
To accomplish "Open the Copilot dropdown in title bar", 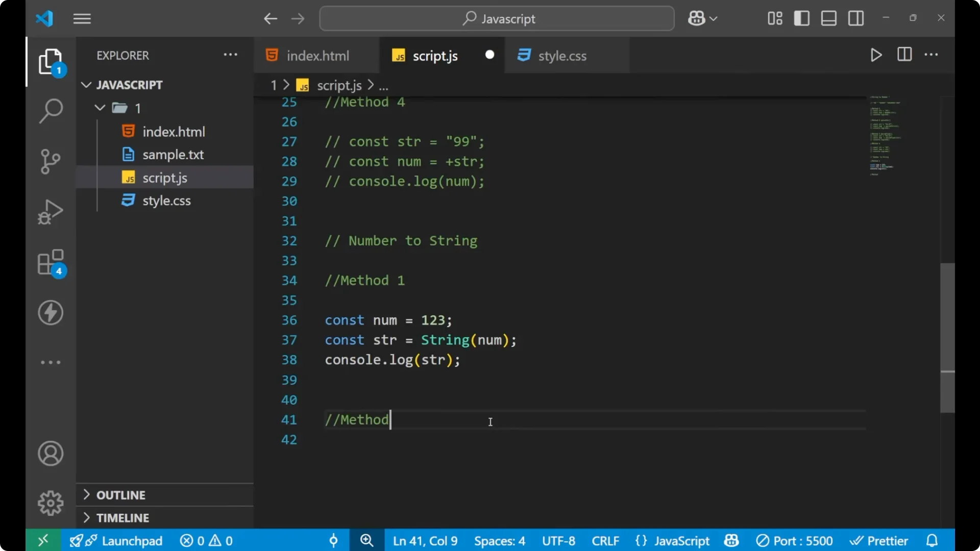I will pos(702,18).
